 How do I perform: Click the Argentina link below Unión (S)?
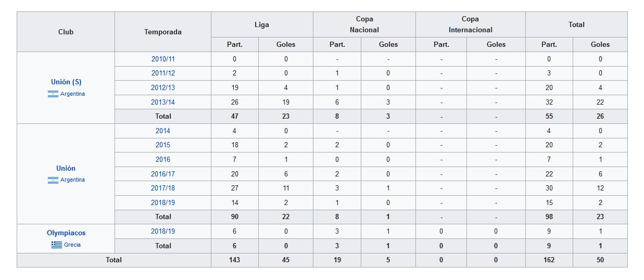[x=72, y=94]
